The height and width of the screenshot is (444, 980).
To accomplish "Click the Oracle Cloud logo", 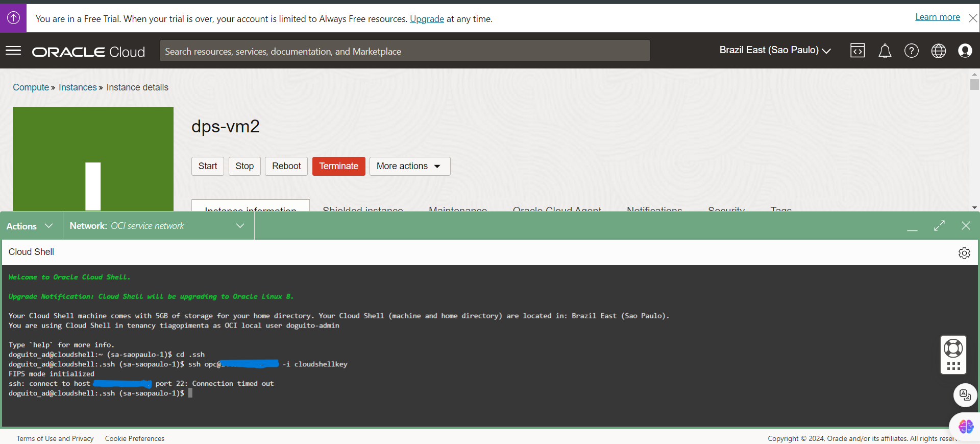I will pos(88,52).
